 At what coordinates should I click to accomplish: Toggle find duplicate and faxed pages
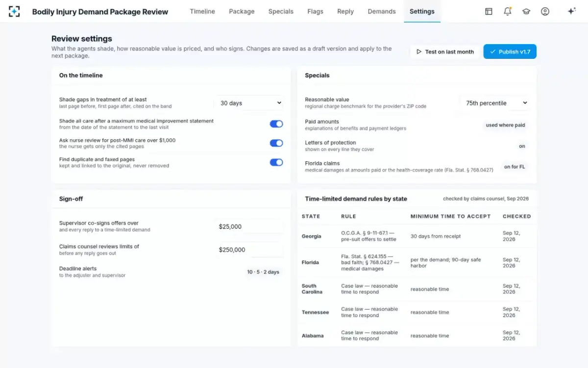(276, 162)
